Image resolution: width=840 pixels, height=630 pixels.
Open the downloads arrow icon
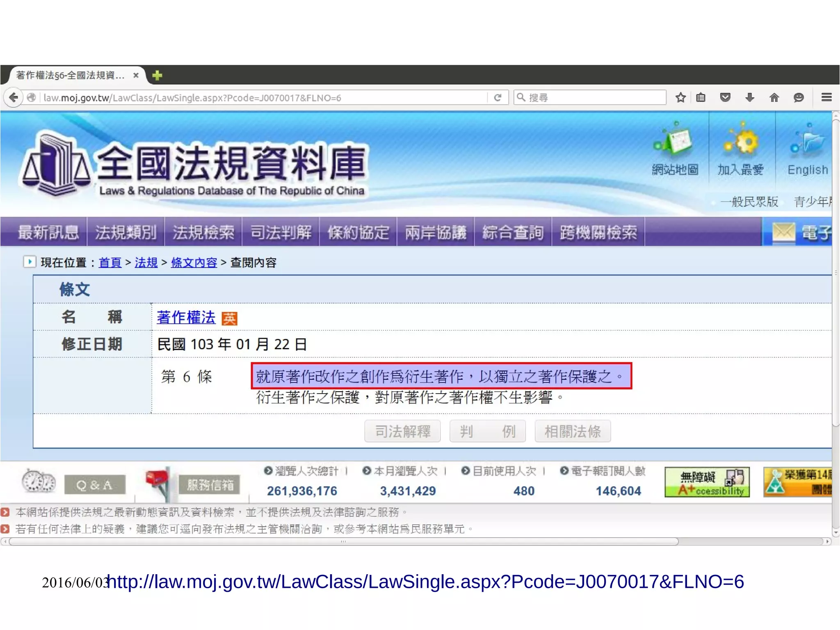(x=749, y=97)
